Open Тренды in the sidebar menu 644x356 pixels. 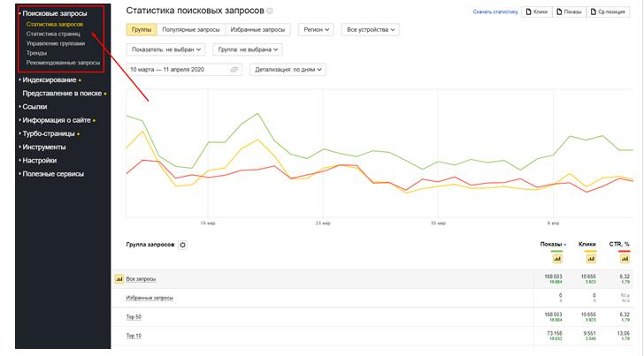pos(37,53)
